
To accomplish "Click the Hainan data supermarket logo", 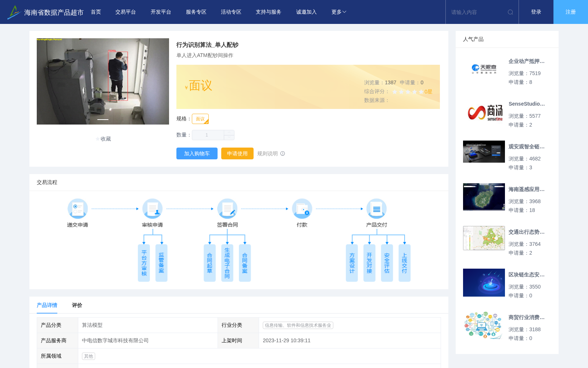I will click(x=14, y=12).
